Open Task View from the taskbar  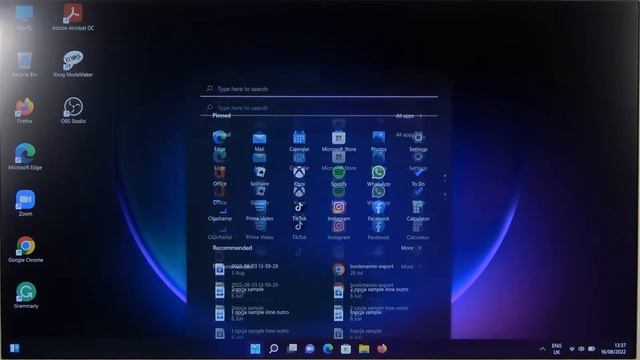click(292, 349)
